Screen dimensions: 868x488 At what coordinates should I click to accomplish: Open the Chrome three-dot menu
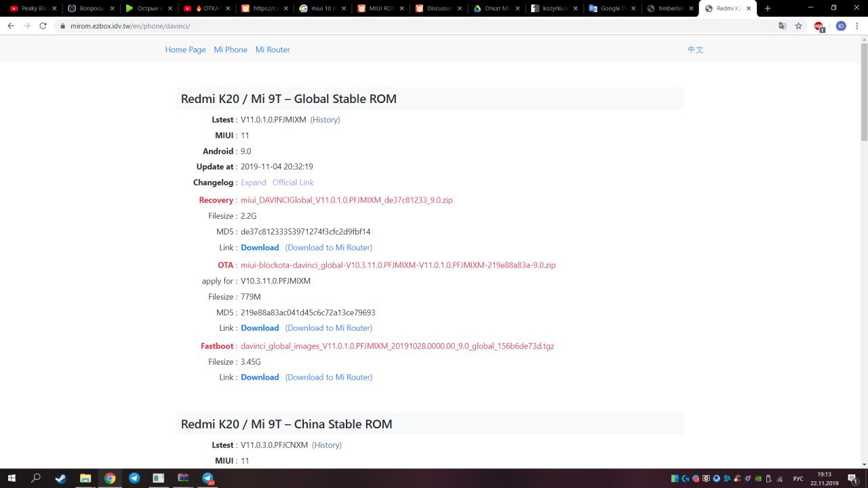pos(857,26)
